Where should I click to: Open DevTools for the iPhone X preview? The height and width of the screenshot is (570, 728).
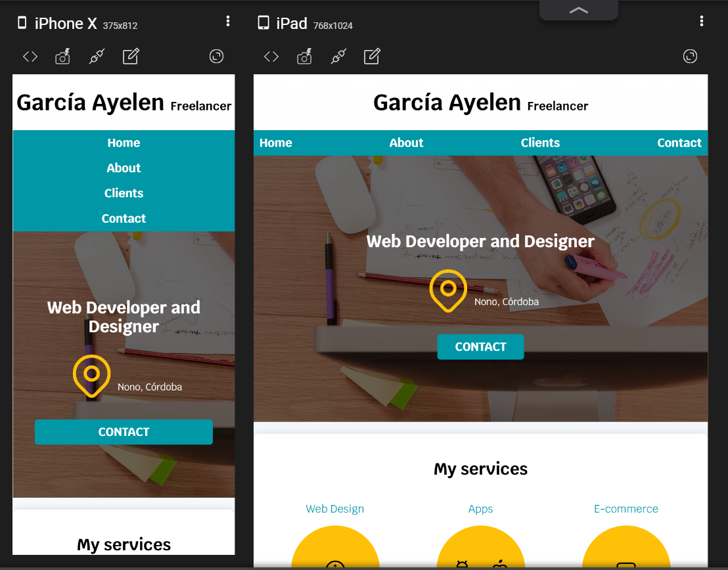(x=30, y=57)
